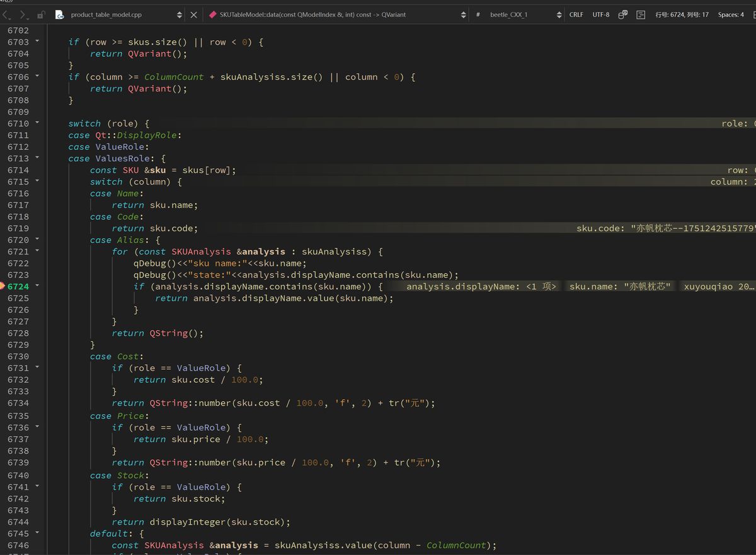Close the current document with X
The width and height of the screenshot is (756, 555).
click(193, 14)
